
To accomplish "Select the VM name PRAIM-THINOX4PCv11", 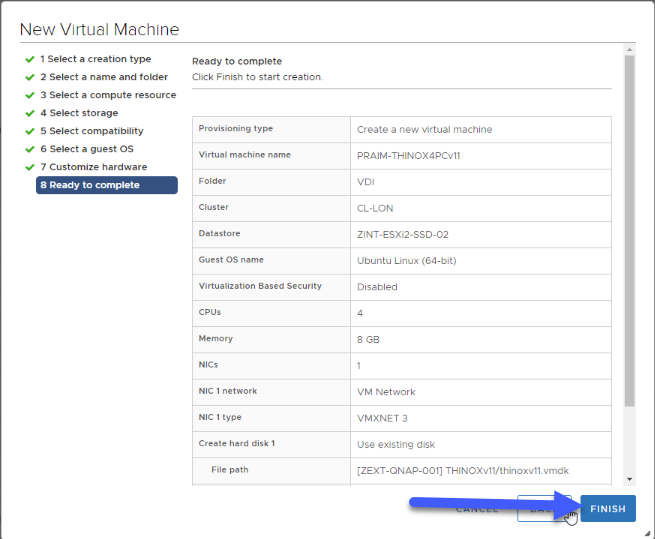I will (409, 156).
